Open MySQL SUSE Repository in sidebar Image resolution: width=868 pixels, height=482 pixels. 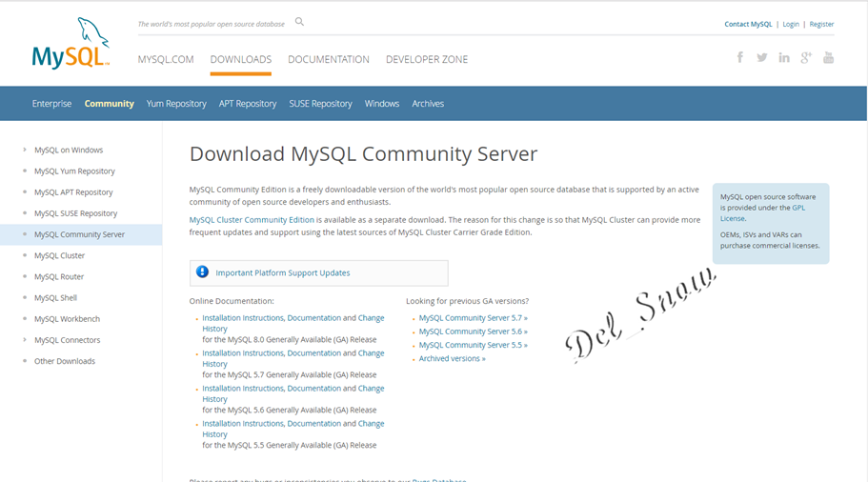(x=76, y=213)
